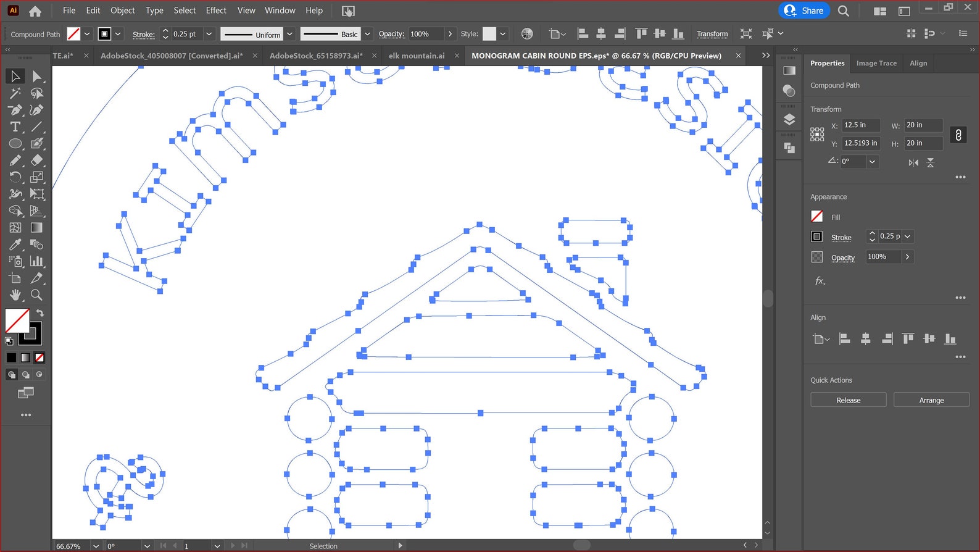Activate the Eyedropper tool
The image size is (980, 552).
pos(15,245)
